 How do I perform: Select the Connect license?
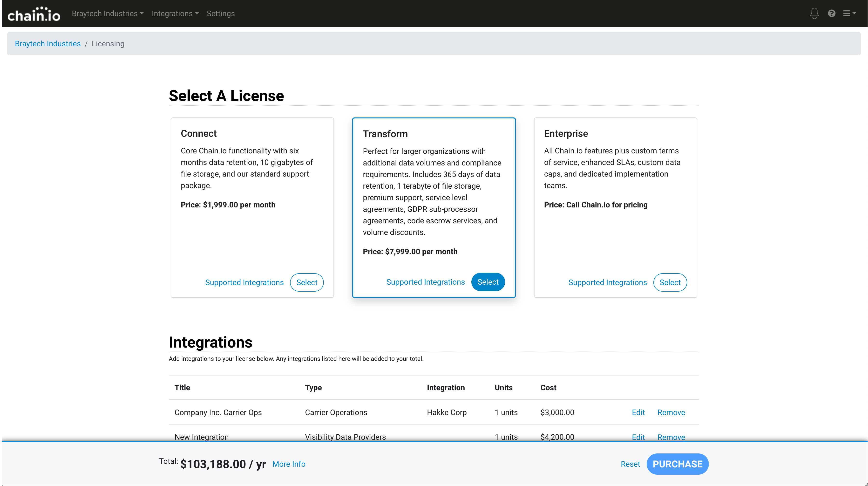[x=307, y=282]
